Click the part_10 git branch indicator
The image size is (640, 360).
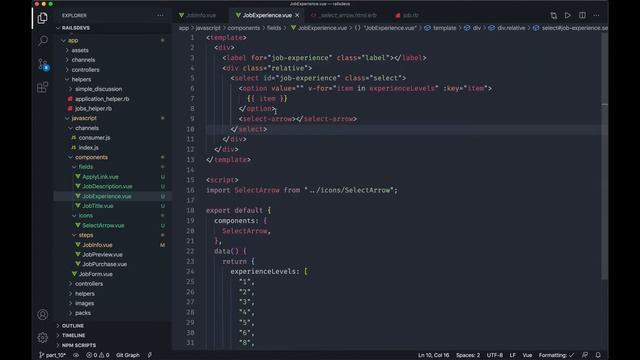52,355
